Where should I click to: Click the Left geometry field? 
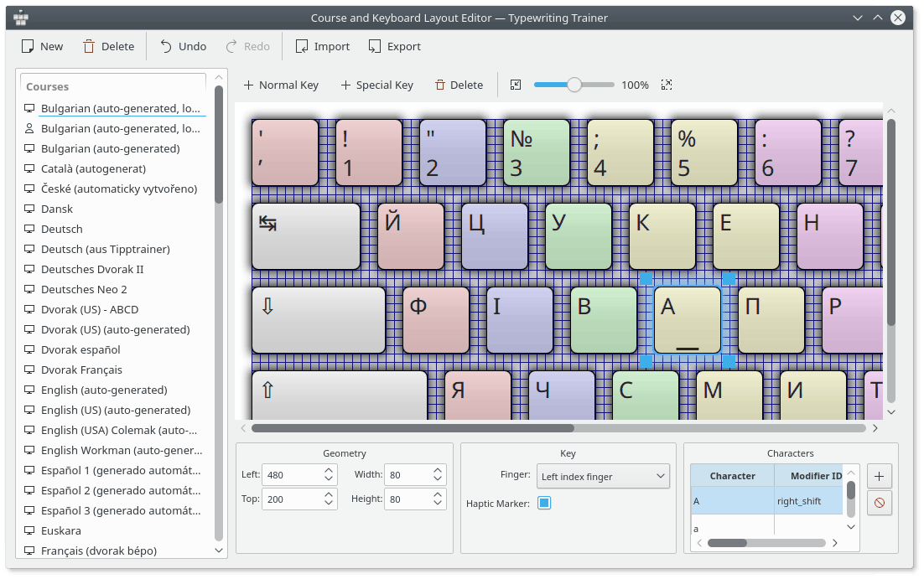pos(293,475)
